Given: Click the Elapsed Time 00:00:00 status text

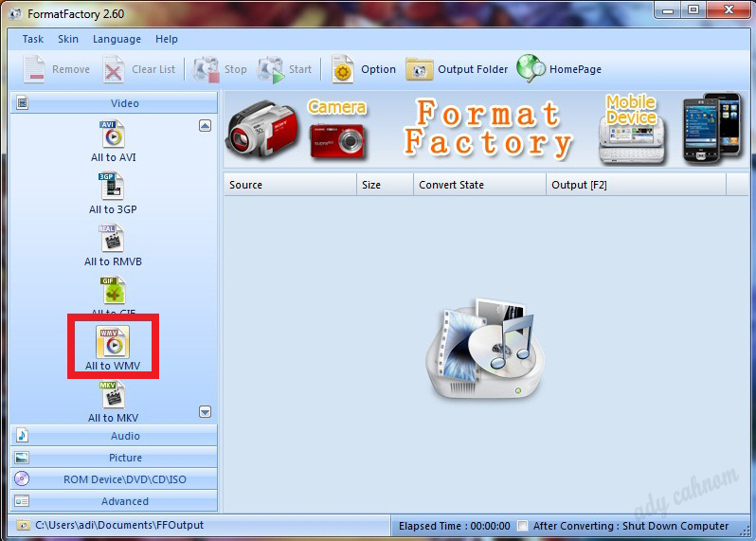Looking at the screenshot, I should [x=454, y=526].
